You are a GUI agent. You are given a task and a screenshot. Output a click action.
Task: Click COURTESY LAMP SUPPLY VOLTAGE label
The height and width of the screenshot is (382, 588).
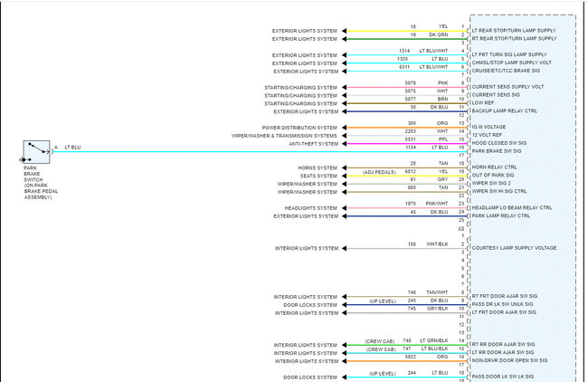click(x=514, y=248)
